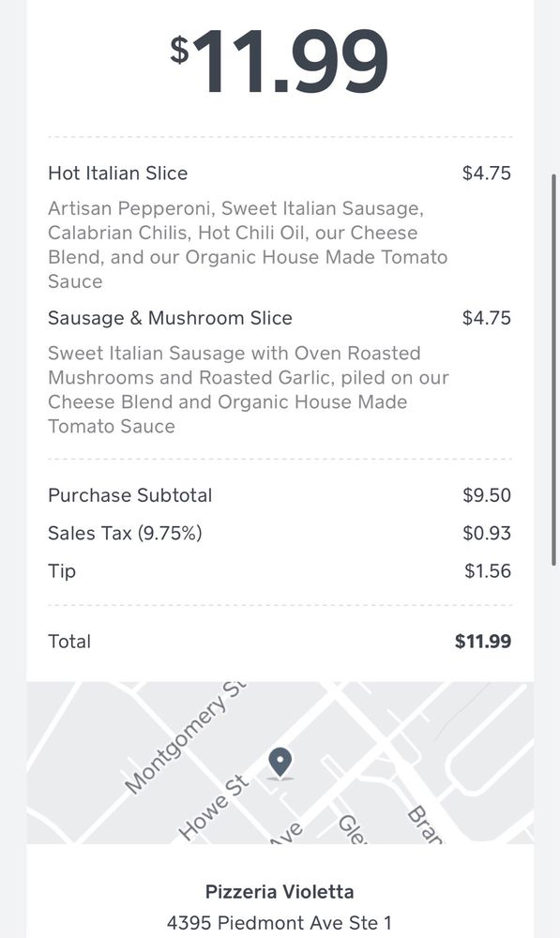The image size is (560, 938).
Task: Click the $0.93 sales tax amount
Action: click(x=487, y=533)
